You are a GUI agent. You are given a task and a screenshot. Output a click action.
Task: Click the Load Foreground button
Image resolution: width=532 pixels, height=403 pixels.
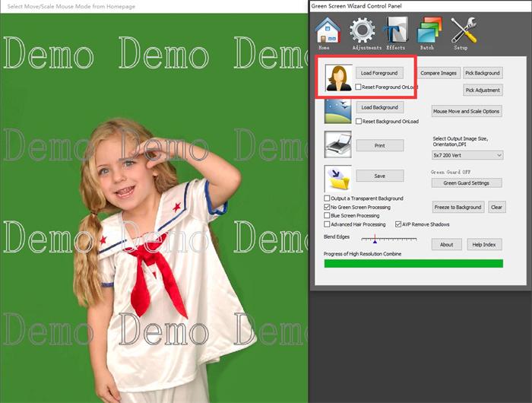(x=379, y=73)
